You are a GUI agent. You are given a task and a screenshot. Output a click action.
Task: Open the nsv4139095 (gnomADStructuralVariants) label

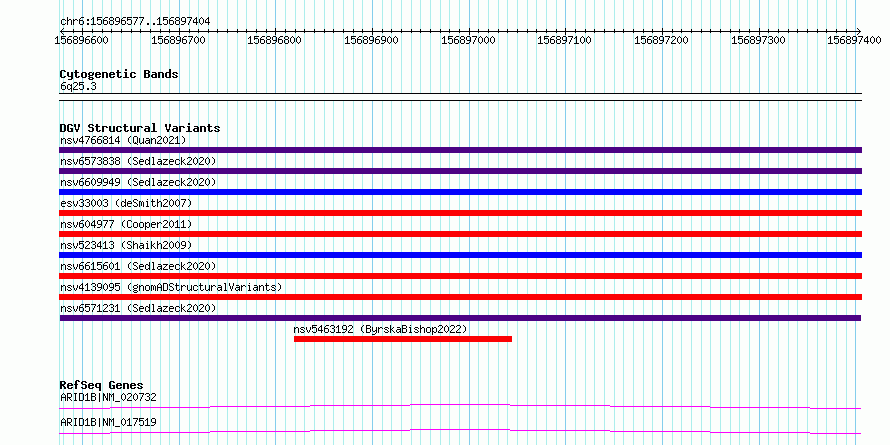tap(171, 287)
